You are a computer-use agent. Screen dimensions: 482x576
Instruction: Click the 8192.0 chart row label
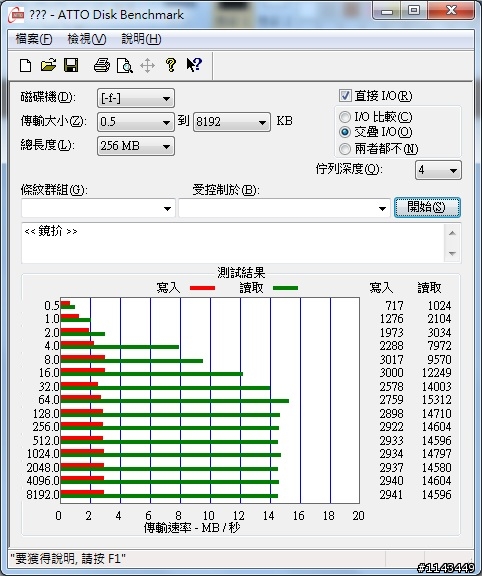pyautogui.click(x=43, y=494)
